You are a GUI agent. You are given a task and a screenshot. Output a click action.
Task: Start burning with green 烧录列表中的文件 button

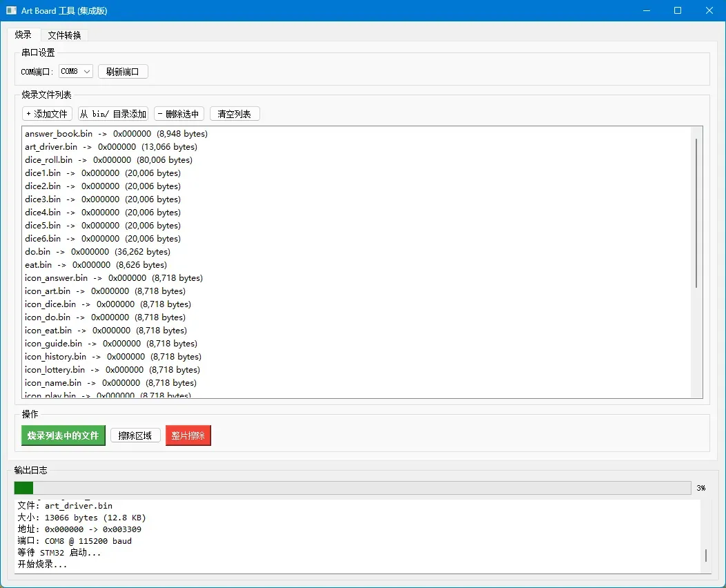63,435
